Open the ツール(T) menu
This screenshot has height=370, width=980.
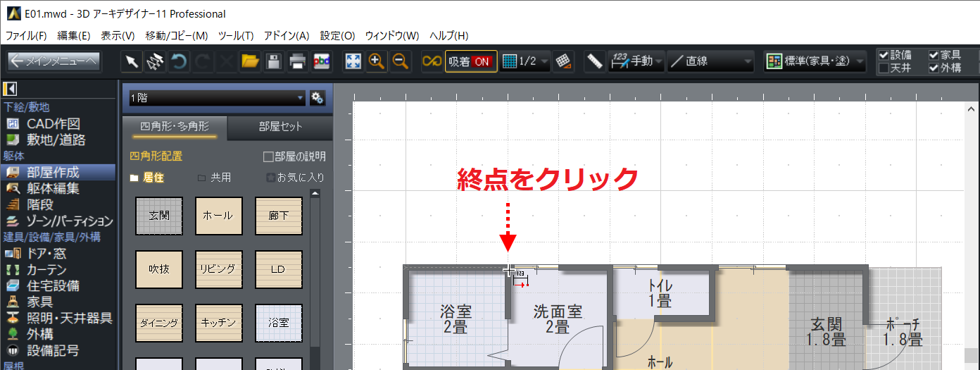click(235, 35)
